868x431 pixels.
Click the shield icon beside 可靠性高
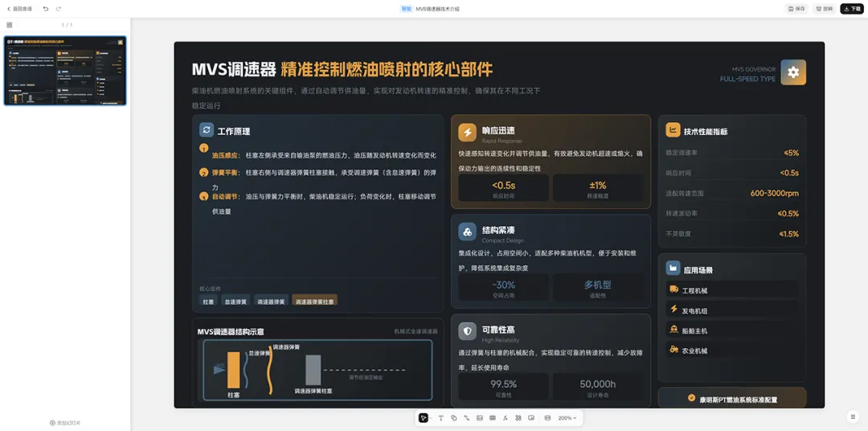pos(467,331)
